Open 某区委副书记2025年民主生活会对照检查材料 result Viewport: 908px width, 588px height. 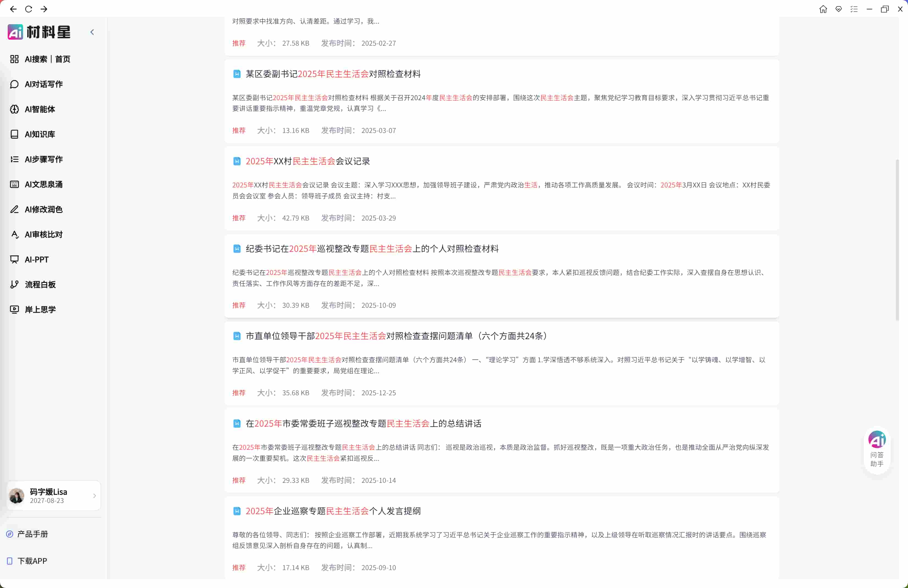(333, 74)
